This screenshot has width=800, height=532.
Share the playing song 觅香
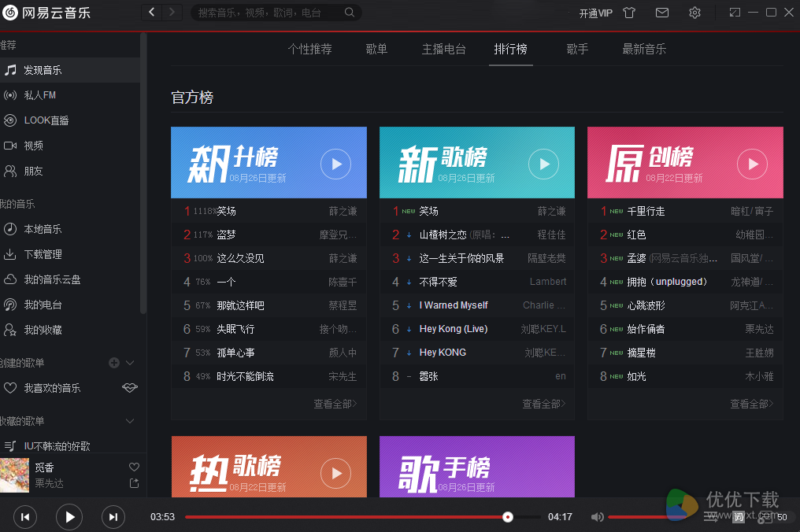[134, 482]
